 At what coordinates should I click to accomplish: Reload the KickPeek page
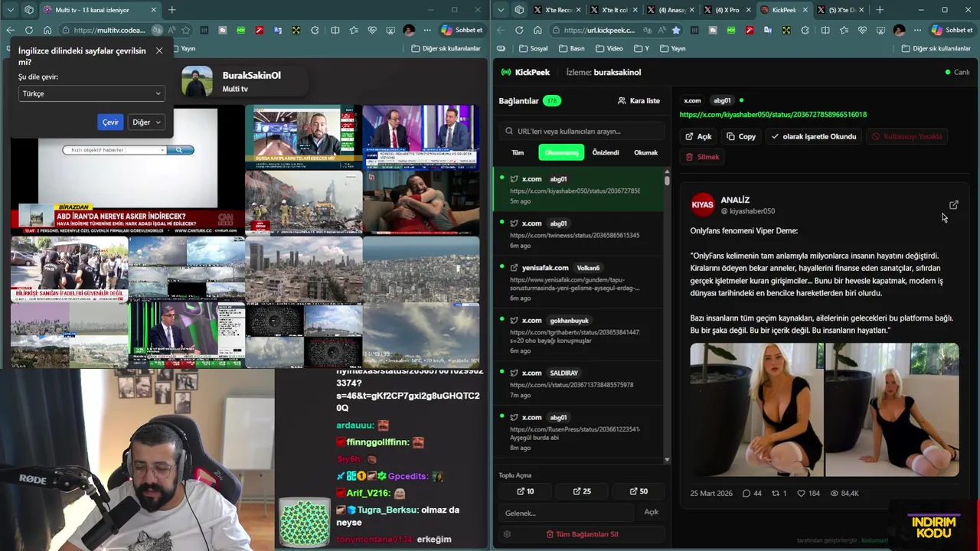click(x=519, y=30)
